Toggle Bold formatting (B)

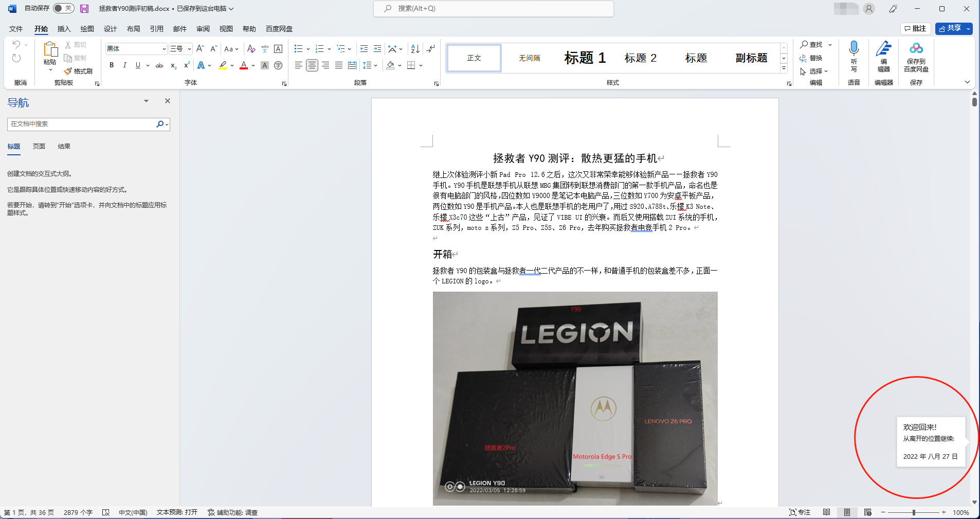pos(112,65)
